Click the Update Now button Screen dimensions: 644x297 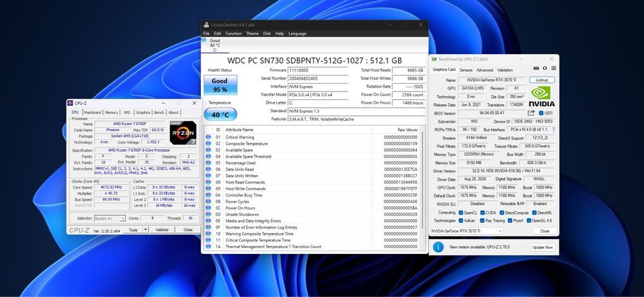pyautogui.click(x=542, y=247)
